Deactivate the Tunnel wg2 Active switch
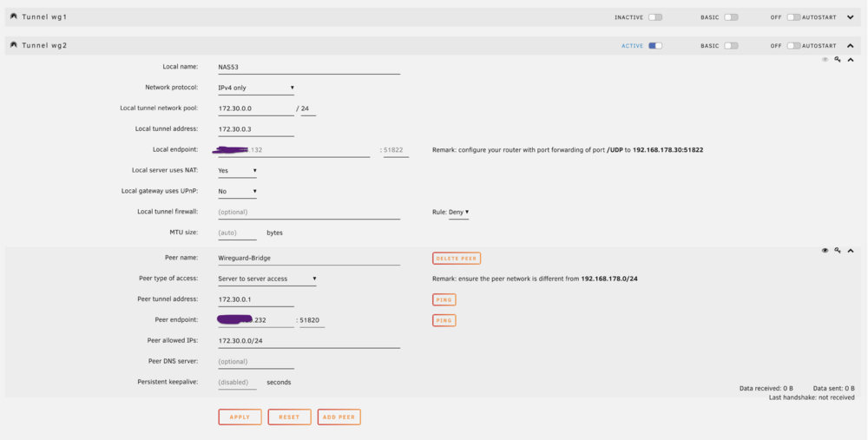868x440 pixels. point(655,46)
